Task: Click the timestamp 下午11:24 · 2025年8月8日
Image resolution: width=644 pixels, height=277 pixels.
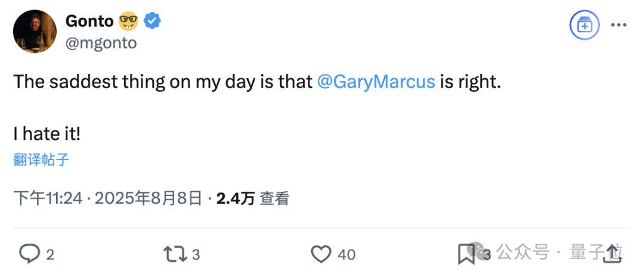Action: click(x=107, y=198)
